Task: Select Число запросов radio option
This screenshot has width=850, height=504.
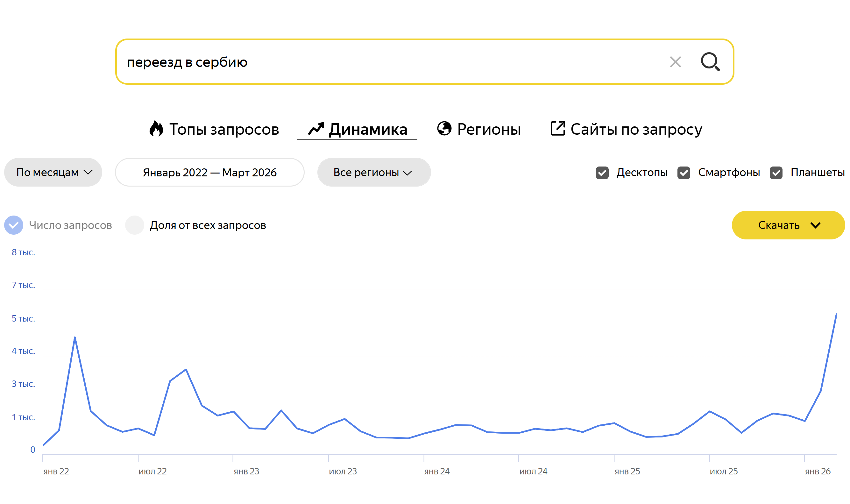Action: (14, 225)
